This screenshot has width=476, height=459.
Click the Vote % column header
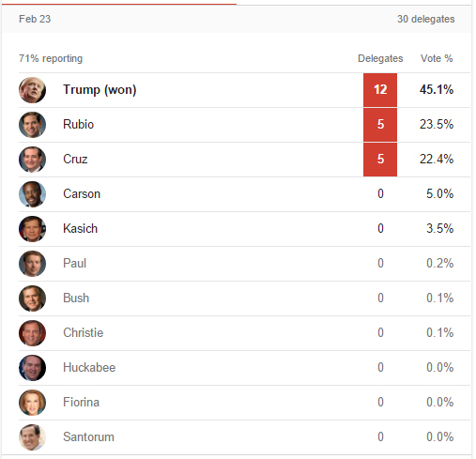pos(437,58)
